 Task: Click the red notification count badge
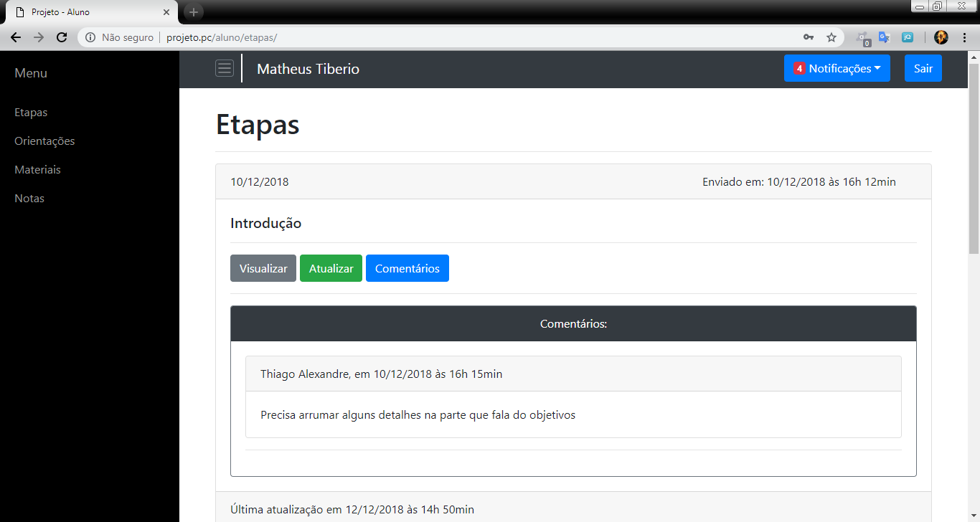pyautogui.click(x=799, y=69)
